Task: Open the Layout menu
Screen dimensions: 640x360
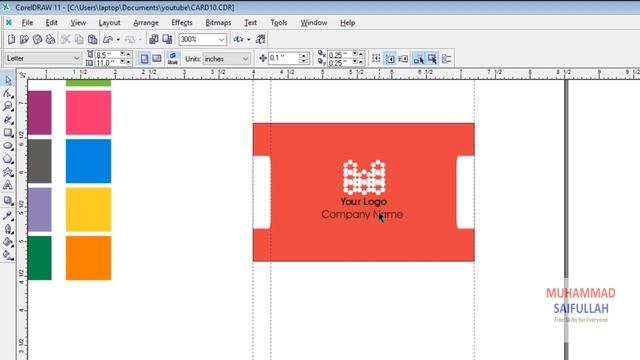Action: (x=109, y=23)
